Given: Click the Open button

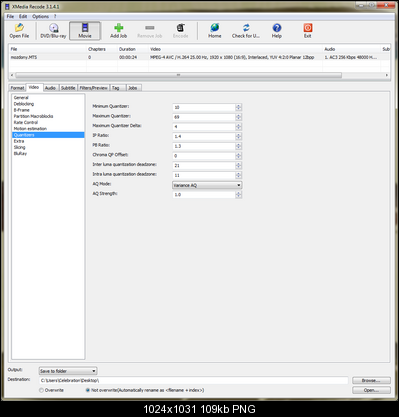Looking at the screenshot, I should (371, 390).
